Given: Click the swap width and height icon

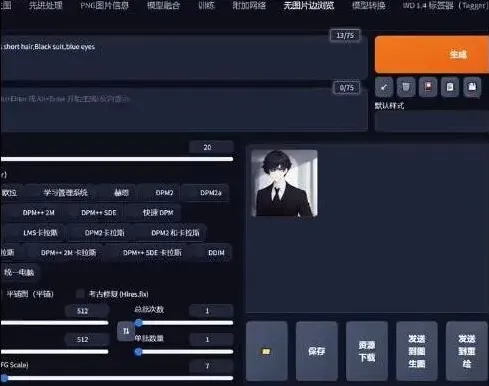Looking at the screenshot, I should 126,331.
